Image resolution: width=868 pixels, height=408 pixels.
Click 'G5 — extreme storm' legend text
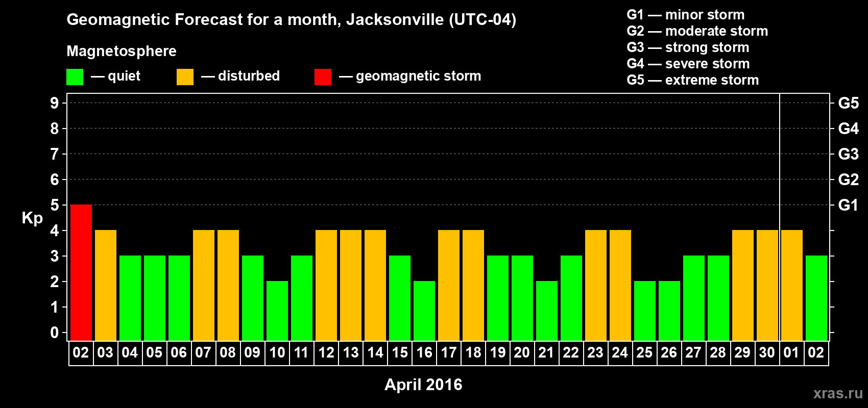pyautogui.click(x=693, y=80)
